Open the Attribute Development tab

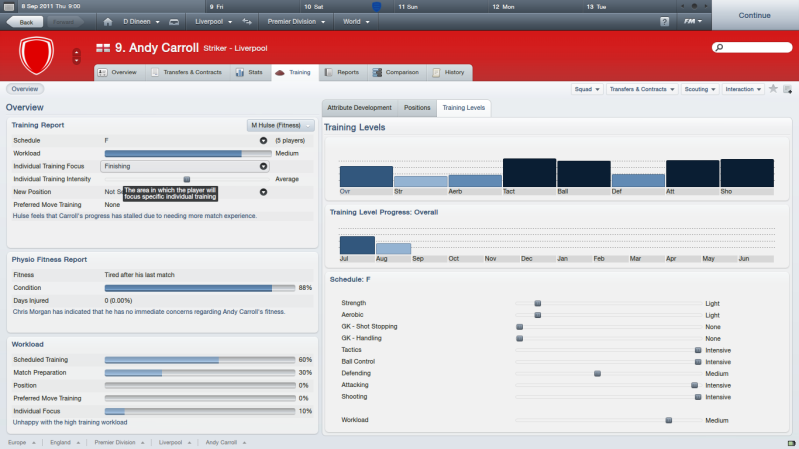coord(360,108)
